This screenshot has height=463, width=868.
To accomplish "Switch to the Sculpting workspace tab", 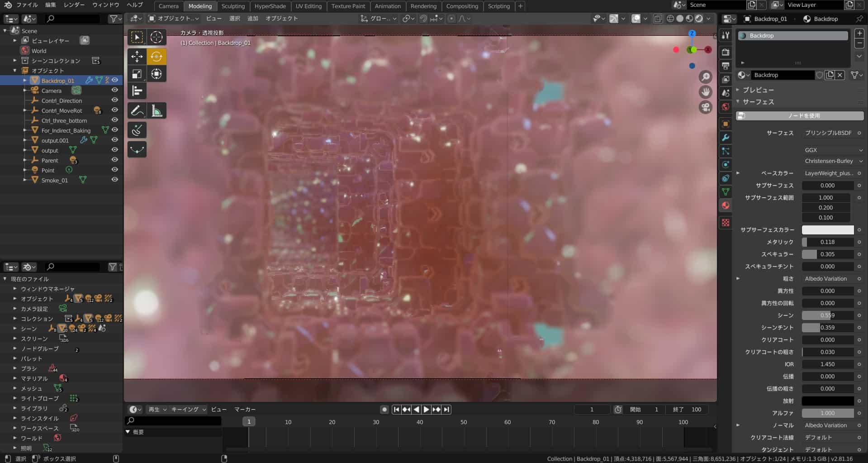I will point(233,6).
